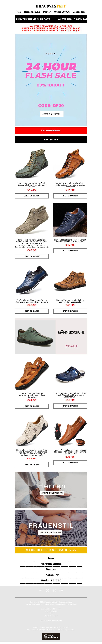Click the yellow MEHR HEISSER VERKAUF banner
Viewport: 102px width, 644px height.
[51, 550]
